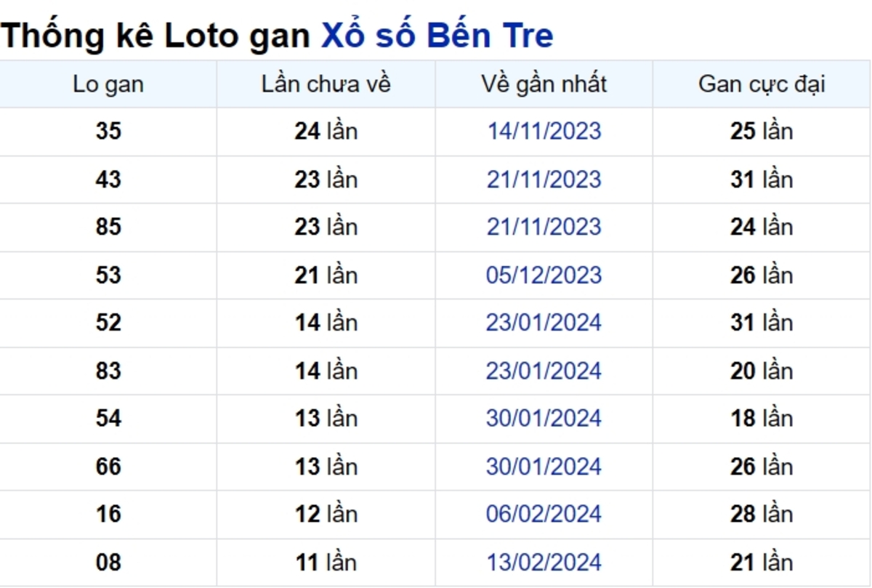Click the Về gần nhất column header
The image size is (872, 588).
pos(544,84)
